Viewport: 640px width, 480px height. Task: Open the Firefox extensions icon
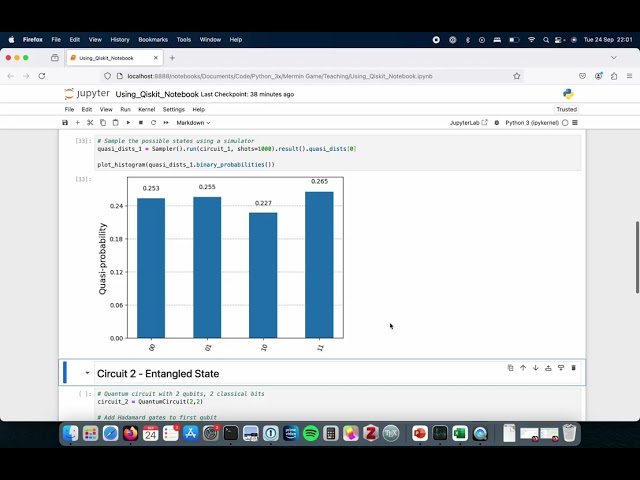[614, 76]
